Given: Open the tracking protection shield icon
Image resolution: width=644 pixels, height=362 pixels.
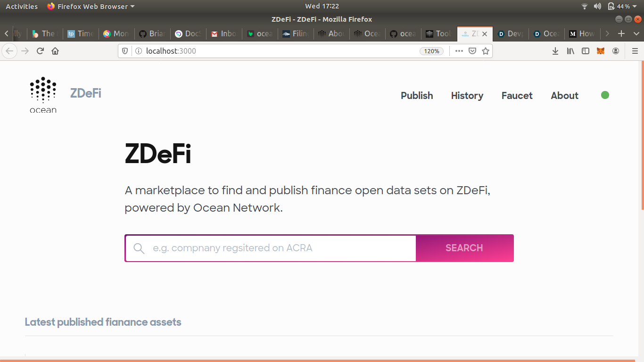Looking at the screenshot, I should click(125, 51).
